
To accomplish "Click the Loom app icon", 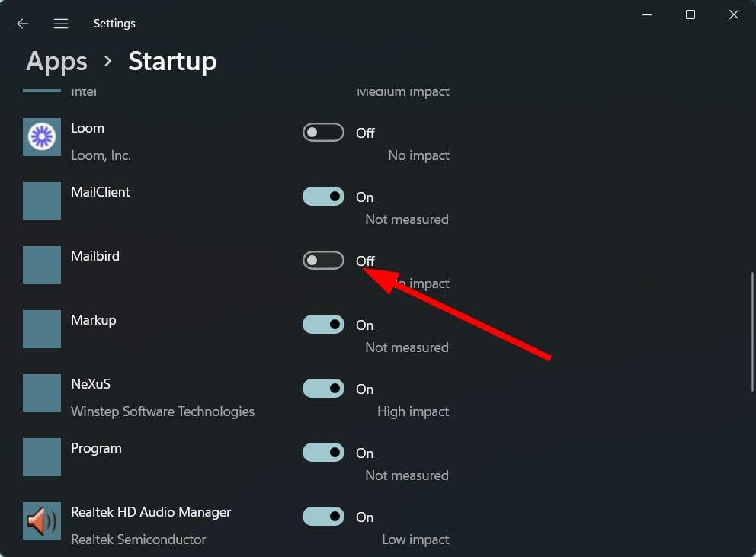I will click(x=41, y=137).
